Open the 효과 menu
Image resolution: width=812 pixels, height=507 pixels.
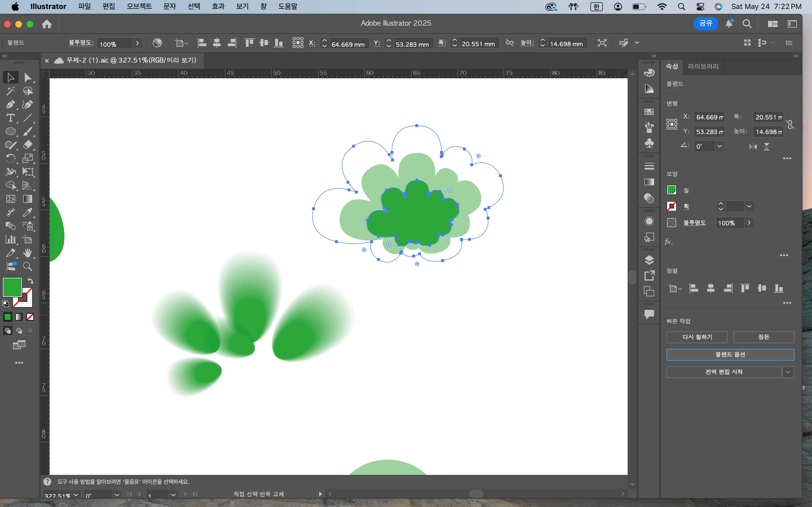coord(218,6)
